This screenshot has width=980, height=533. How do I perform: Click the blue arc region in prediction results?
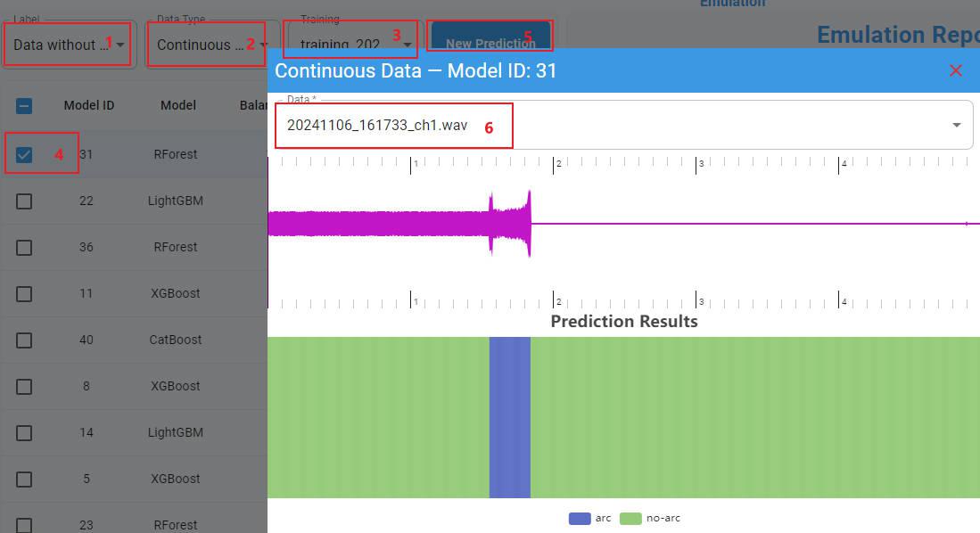coord(509,417)
